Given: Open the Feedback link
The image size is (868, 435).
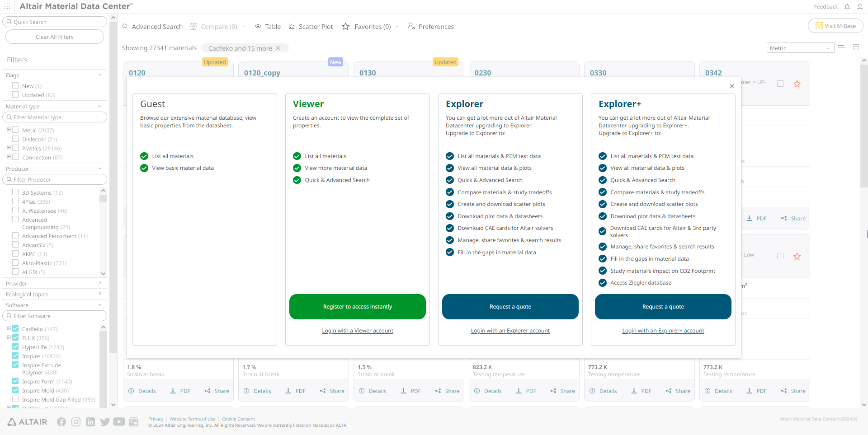Looking at the screenshot, I should [826, 7].
